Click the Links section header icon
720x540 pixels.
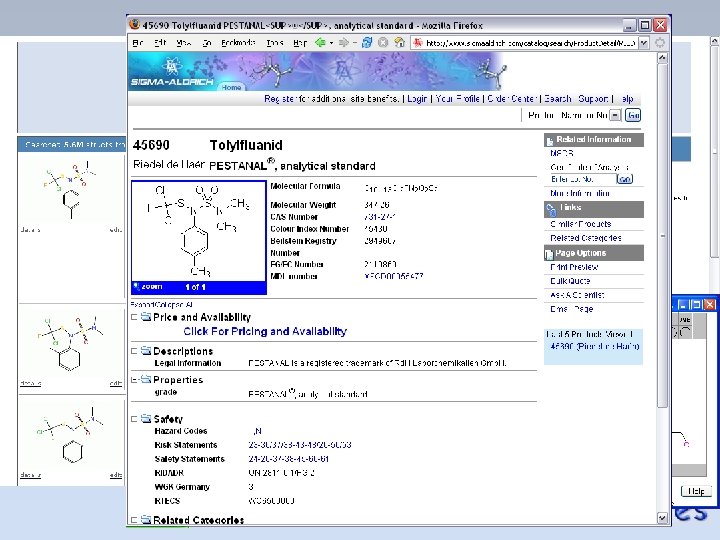click(550, 210)
